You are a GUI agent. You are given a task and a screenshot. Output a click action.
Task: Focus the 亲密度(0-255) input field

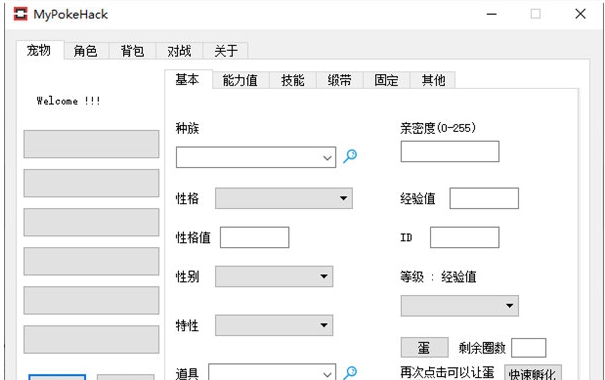(450, 151)
